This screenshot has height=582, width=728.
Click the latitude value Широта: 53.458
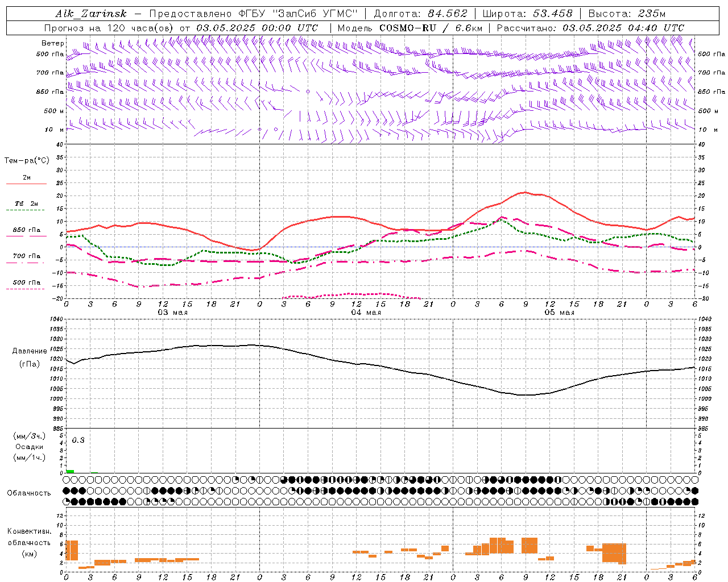coord(527,14)
